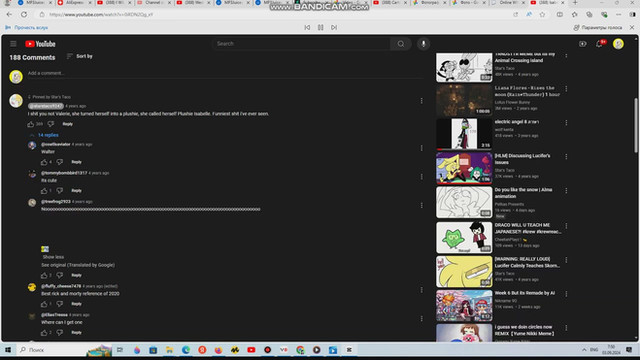The height and width of the screenshot is (360, 640).
Task: Reply to the 'Its cute' comment
Action: click(76, 191)
